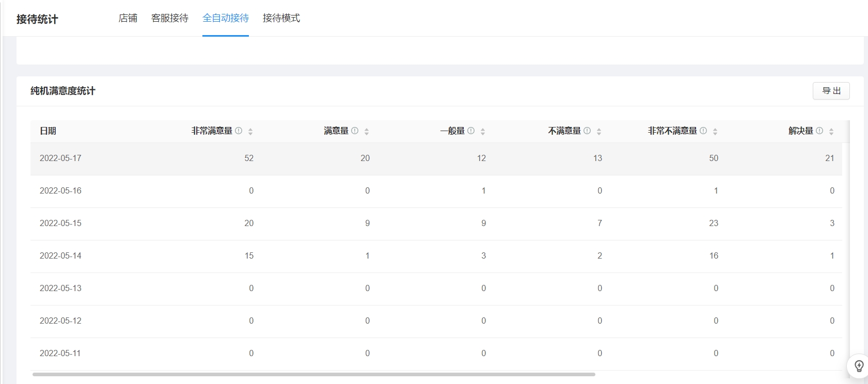Sort by the 满意量 column arrows
Image resolution: width=868 pixels, height=384 pixels.
(367, 132)
